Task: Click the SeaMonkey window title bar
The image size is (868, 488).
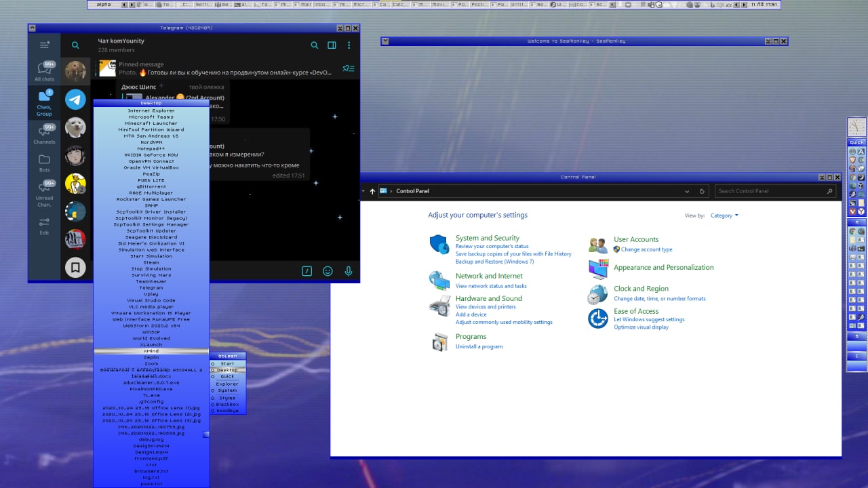Action: (x=576, y=41)
